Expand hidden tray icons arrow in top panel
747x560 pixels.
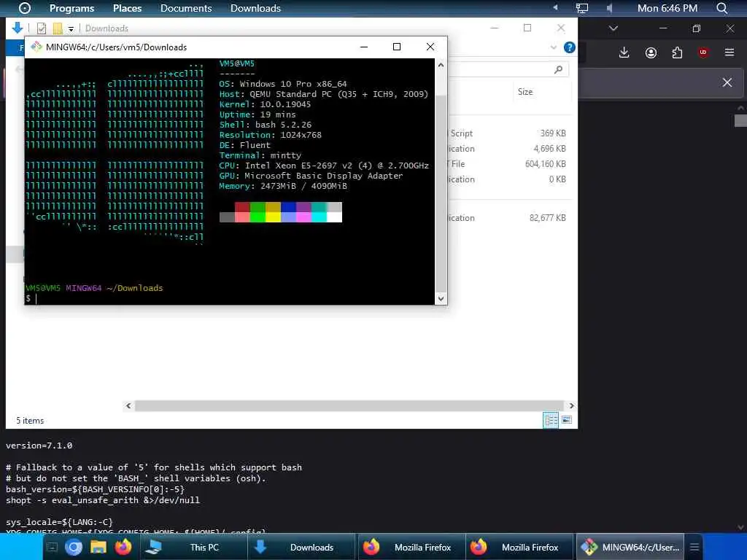(555, 7)
